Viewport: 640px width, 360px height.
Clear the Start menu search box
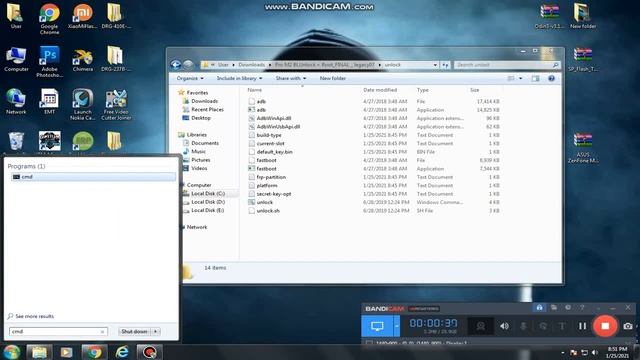(x=102, y=332)
